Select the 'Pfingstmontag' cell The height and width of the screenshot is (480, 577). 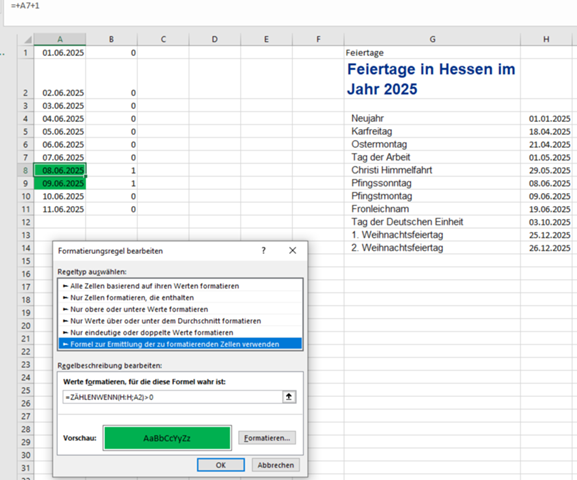click(432, 196)
